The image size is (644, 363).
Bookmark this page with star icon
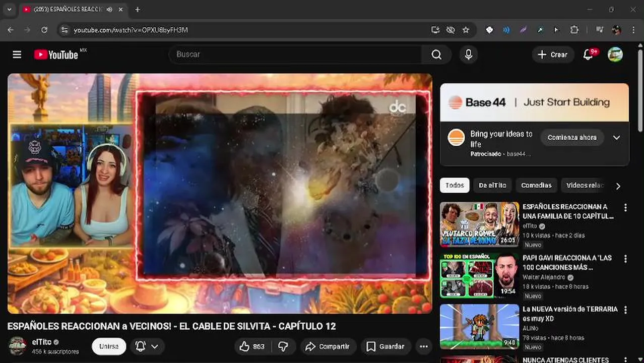tap(466, 30)
